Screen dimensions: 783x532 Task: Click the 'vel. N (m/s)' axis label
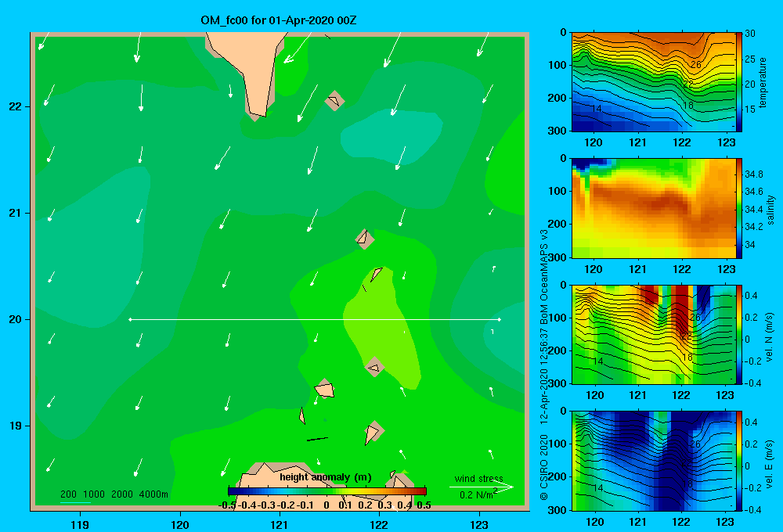769,337
